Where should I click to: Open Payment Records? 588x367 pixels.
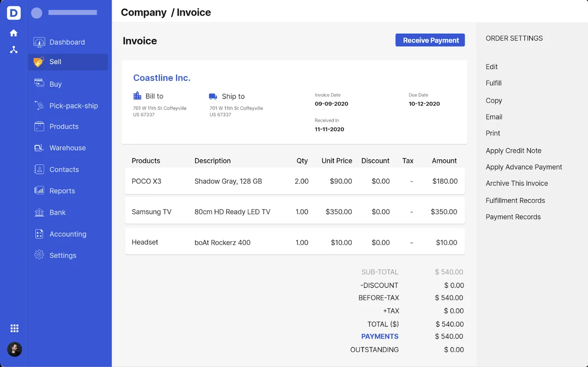(x=513, y=217)
